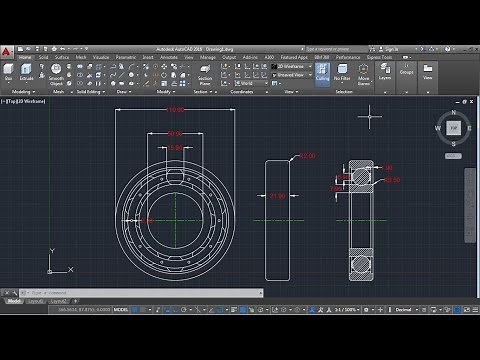The image size is (480, 360).
Task: Toggle snap mode in status bar
Action: (x=143, y=310)
